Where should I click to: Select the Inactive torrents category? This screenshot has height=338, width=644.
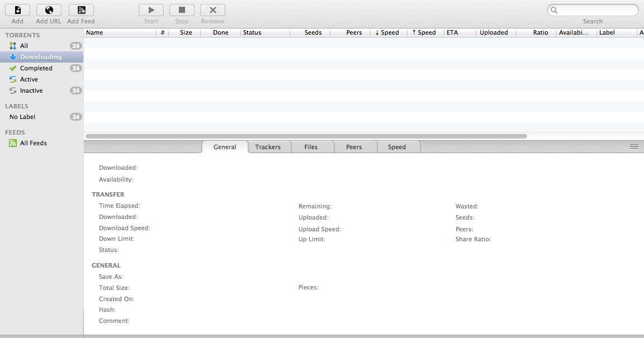41,91
